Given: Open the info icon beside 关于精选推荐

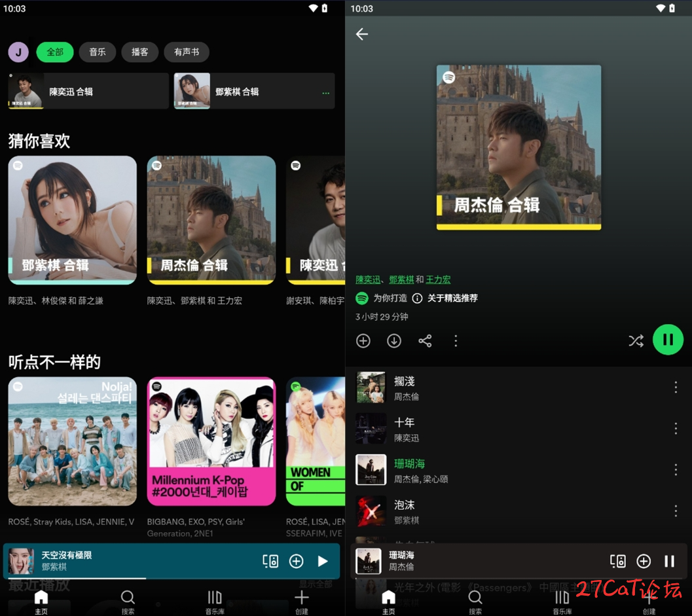Looking at the screenshot, I should [417, 299].
